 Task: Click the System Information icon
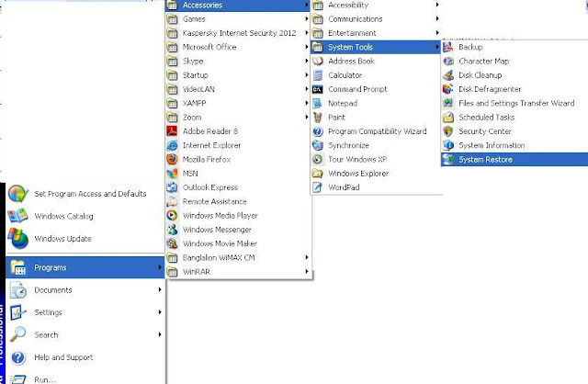(448, 145)
